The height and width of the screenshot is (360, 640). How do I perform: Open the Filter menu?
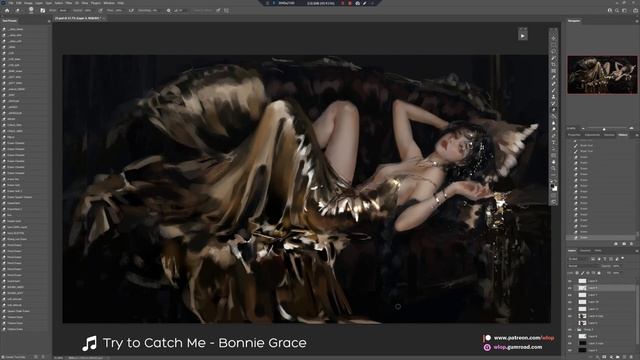pos(69,3)
